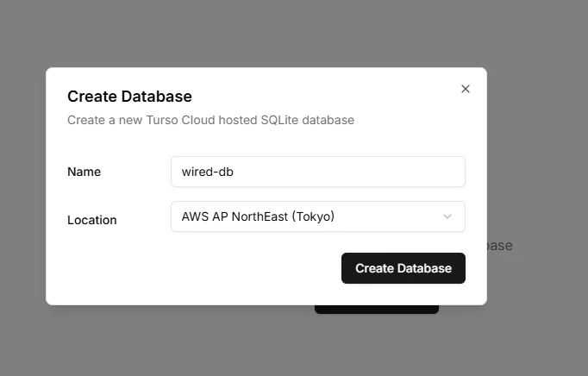Image resolution: width=588 pixels, height=376 pixels.
Task: Click the chevron arrow in Location field
Action: (447, 216)
